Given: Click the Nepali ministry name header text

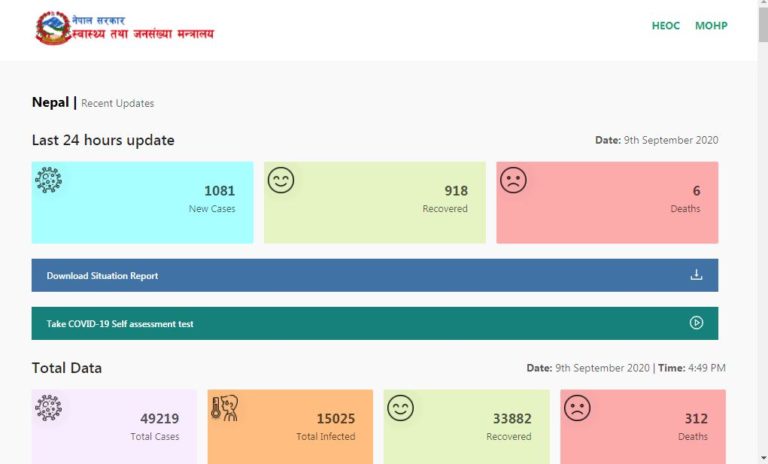Looking at the screenshot, I should point(143,34).
